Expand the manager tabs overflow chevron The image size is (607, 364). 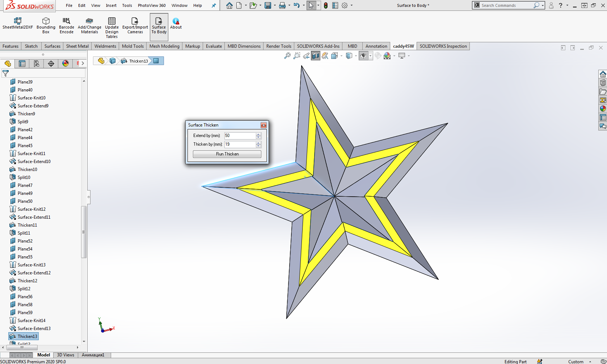(x=83, y=64)
